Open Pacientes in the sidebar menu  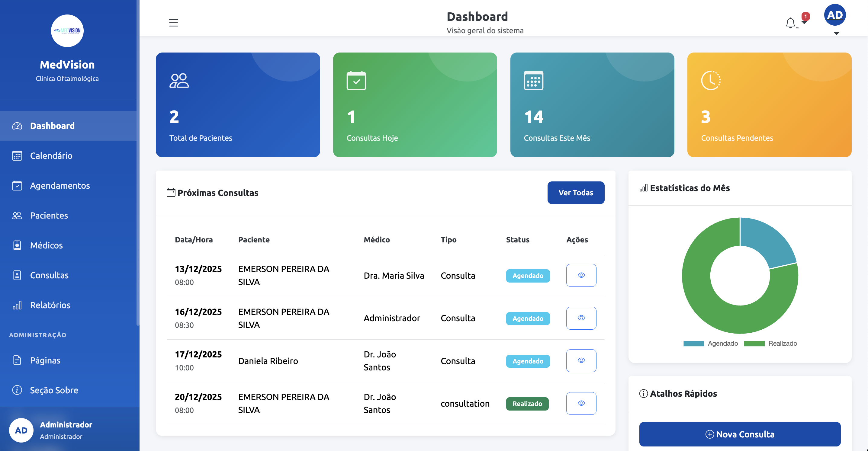pyautogui.click(x=49, y=216)
